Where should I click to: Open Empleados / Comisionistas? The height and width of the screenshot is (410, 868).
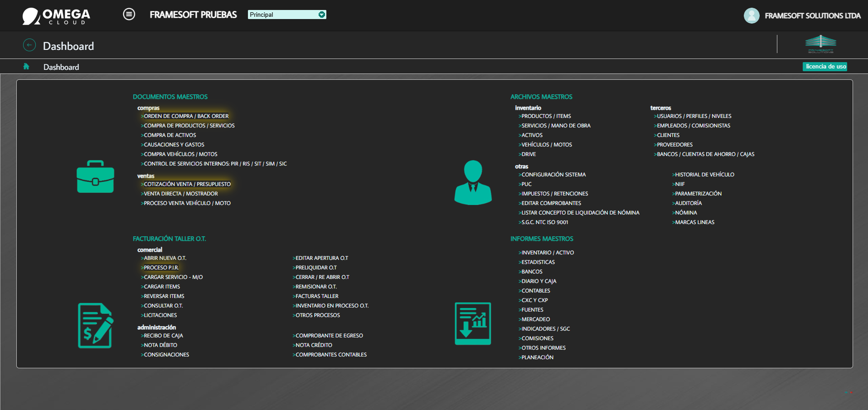pyautogui.click(x=693, y=126)
